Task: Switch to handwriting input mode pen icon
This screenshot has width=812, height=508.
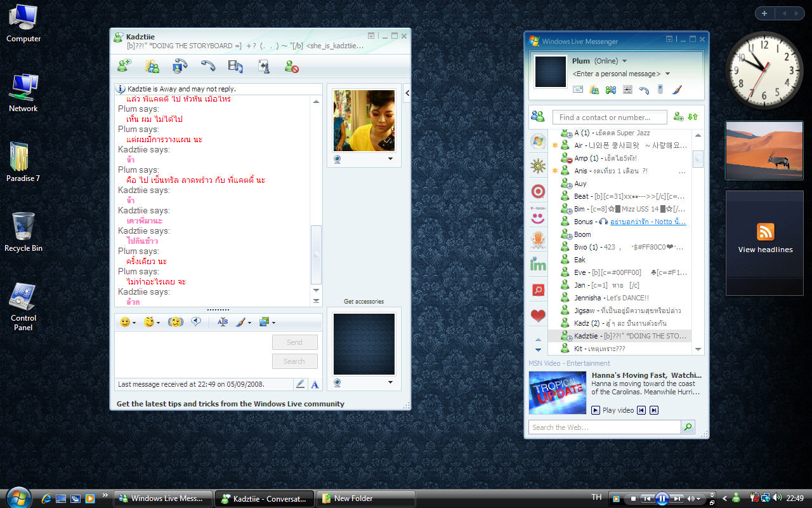Action: [301, 384]
